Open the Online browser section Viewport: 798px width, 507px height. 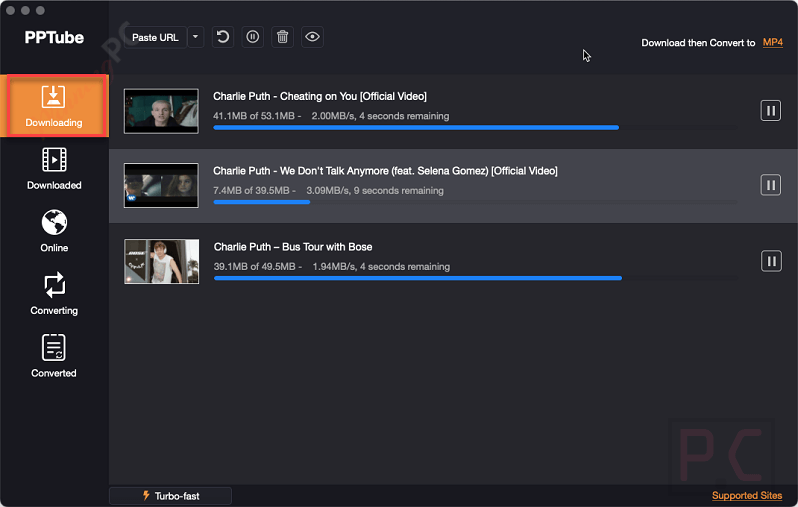(54, 231)
